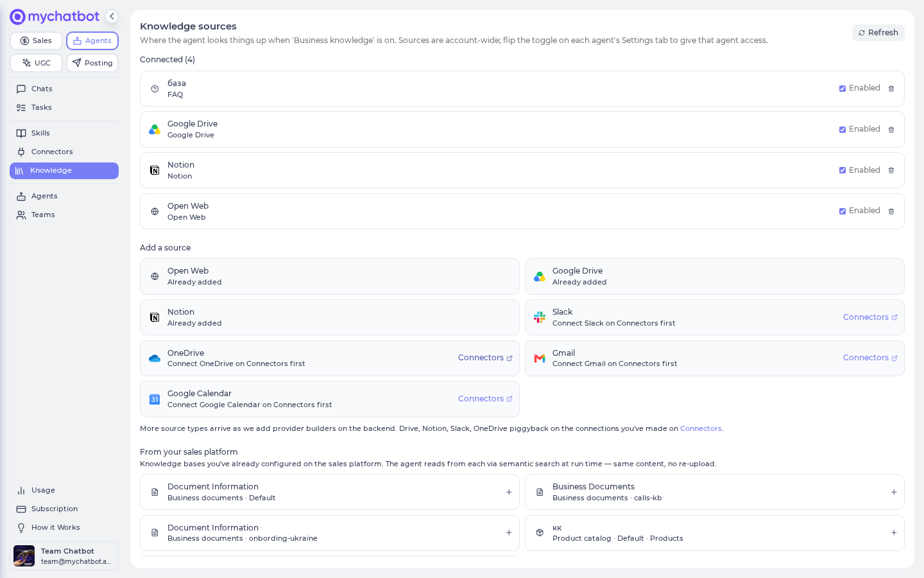Add Business Documents calls-kb with plus
The width and height of the screenshot is (924, 578).
pyautogui.click(x=894, y=492)
